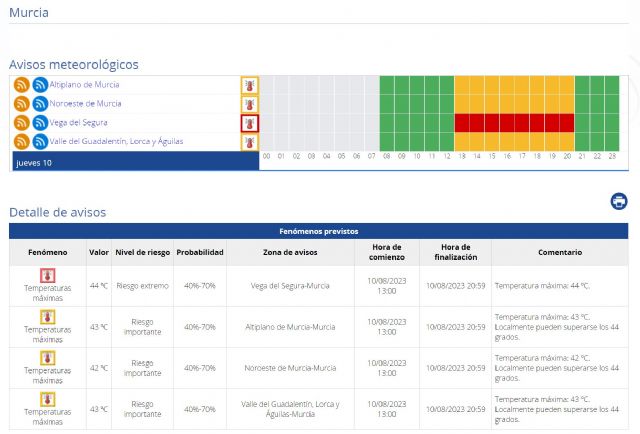The height and width of the screenshot is (434, 640).
Task: Click orange RSS icon for Noroeste de Murcia
Action: point(21,104)
